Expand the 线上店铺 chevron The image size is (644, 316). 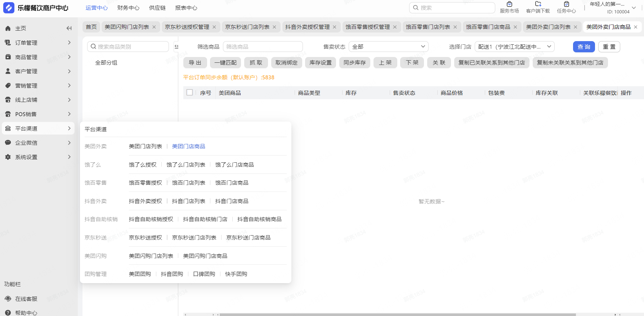(x=69, y=100)
